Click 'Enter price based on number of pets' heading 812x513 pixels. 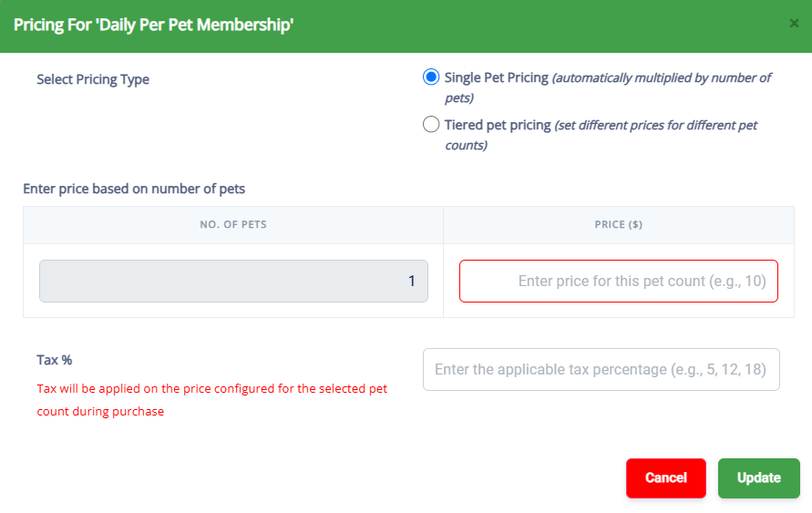[134, 189]
